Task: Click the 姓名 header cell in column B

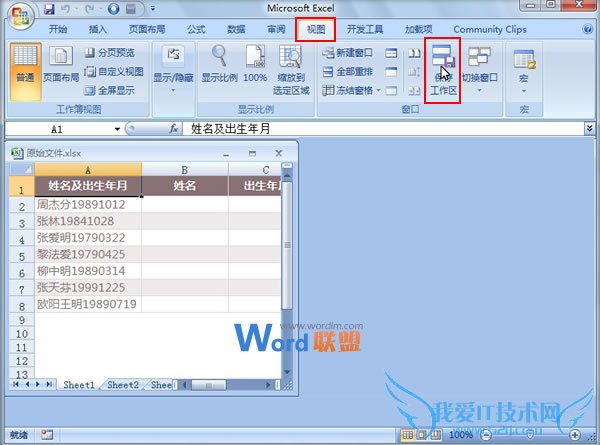Action: pyautogui.click(x=185, y=186)
